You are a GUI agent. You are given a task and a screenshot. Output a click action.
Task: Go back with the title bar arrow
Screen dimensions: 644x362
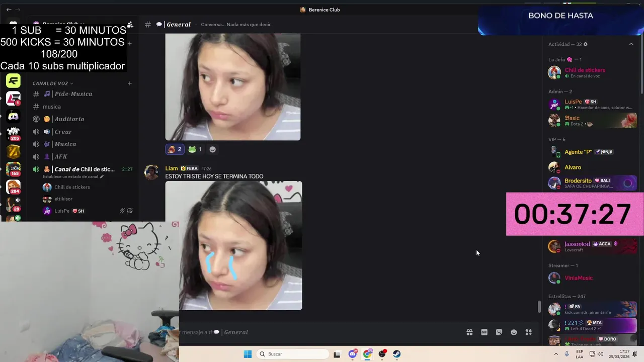tap(9, 10)
